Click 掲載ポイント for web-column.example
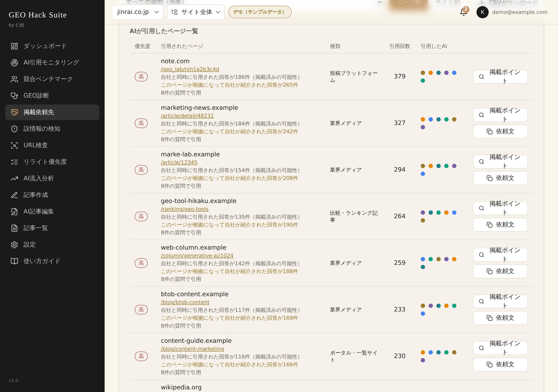The height and width of the screenshot is (392, 558). pyautogui.click(x=500, y=255)
